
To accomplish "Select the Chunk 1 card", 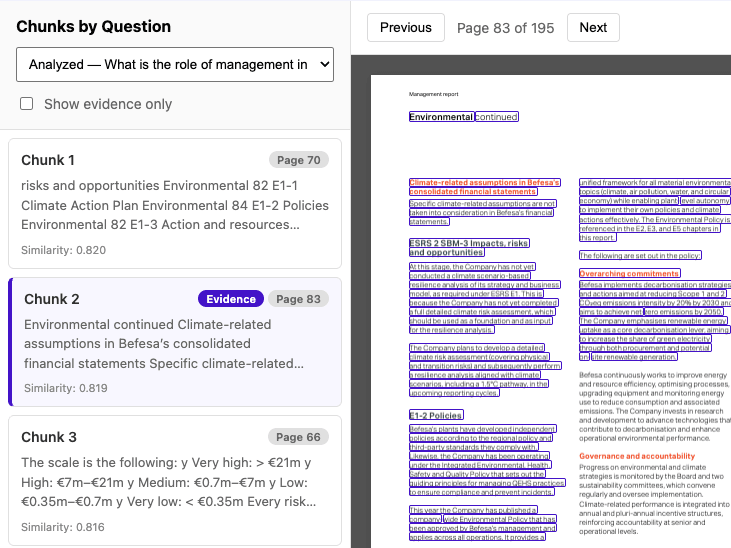I will [175, 203].
